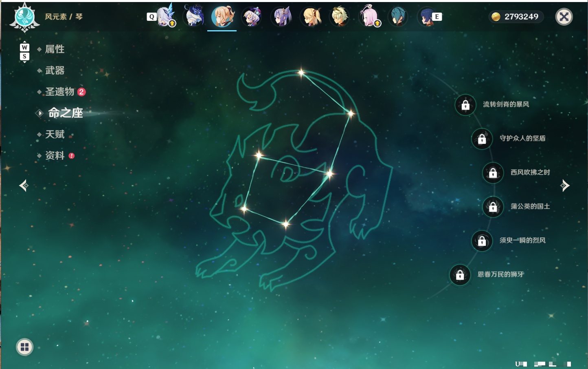Open constellation label 守护众人的坚盾
The height and width of the screenshot is (369, 588).
click(x=522, y=138)
